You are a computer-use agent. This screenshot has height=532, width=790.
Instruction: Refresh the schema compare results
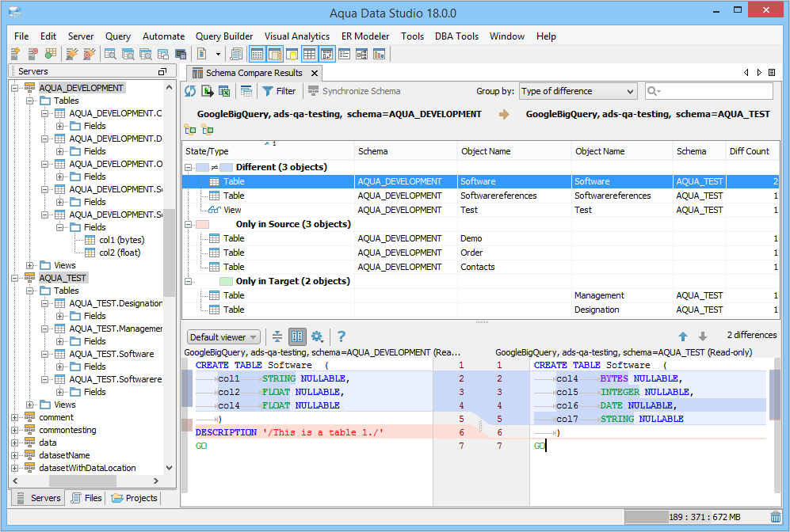[x=190, y=91]
